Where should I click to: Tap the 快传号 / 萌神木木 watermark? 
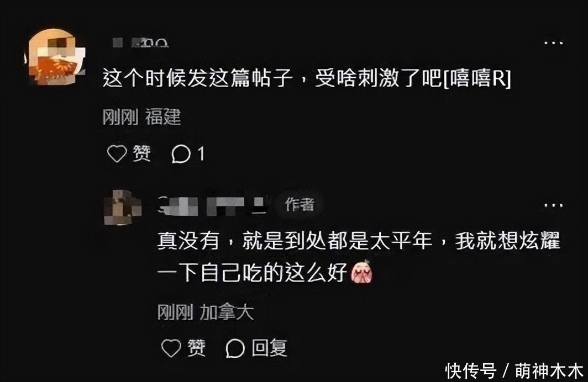point(514,371)
